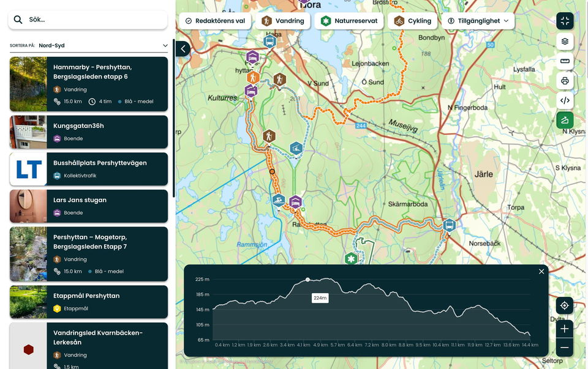Select the ruler measure tool
This screenshot has height=369, width=588.
pyautogui.click(x=565, y=61)
